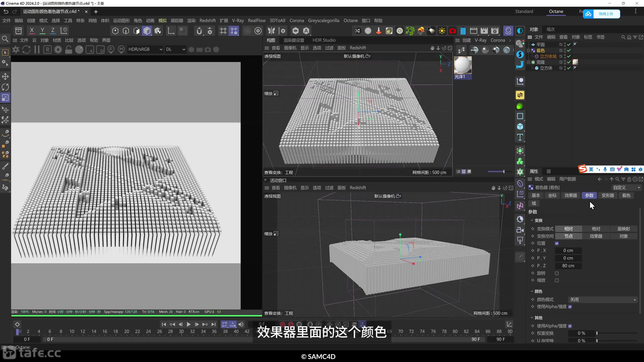Click 查看变换 Engineering view switcher
This screenshot has height=362, width=644.
click(279, 172)
